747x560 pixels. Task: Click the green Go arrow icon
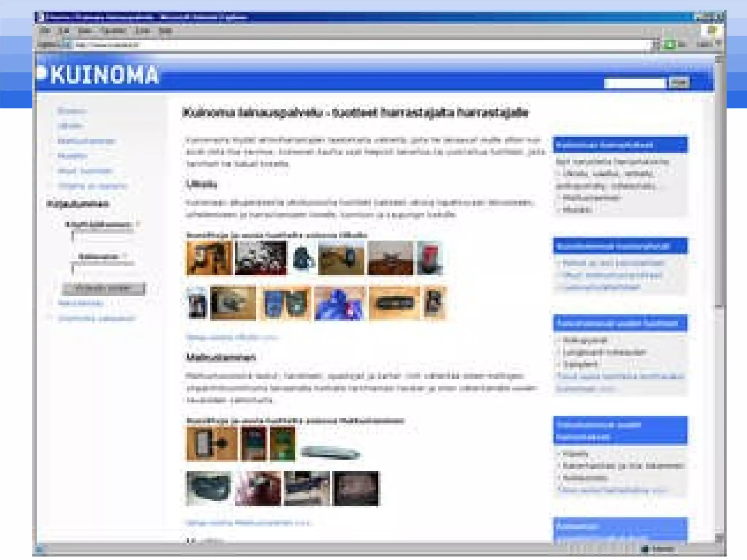click(x=670, y=45)
